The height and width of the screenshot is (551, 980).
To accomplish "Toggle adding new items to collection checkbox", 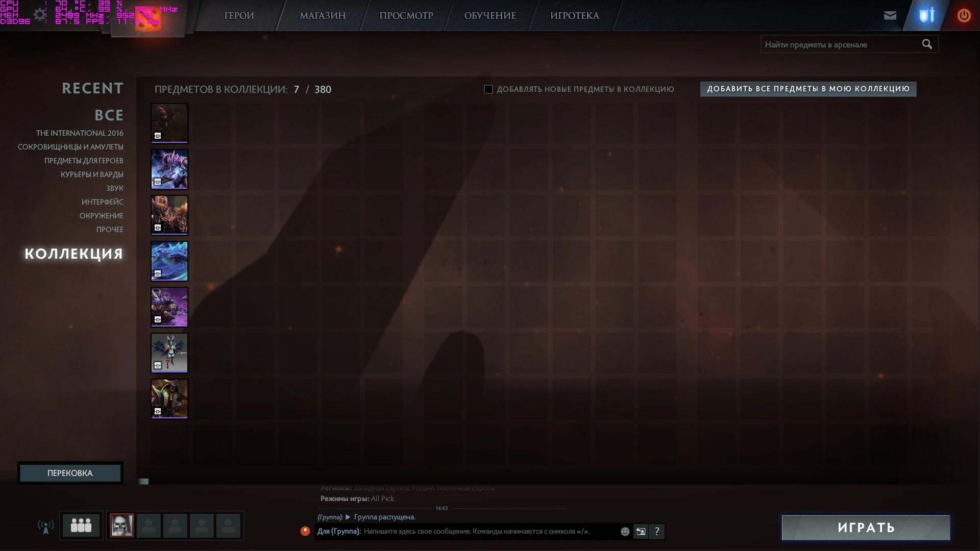I will tap(488, 89).
